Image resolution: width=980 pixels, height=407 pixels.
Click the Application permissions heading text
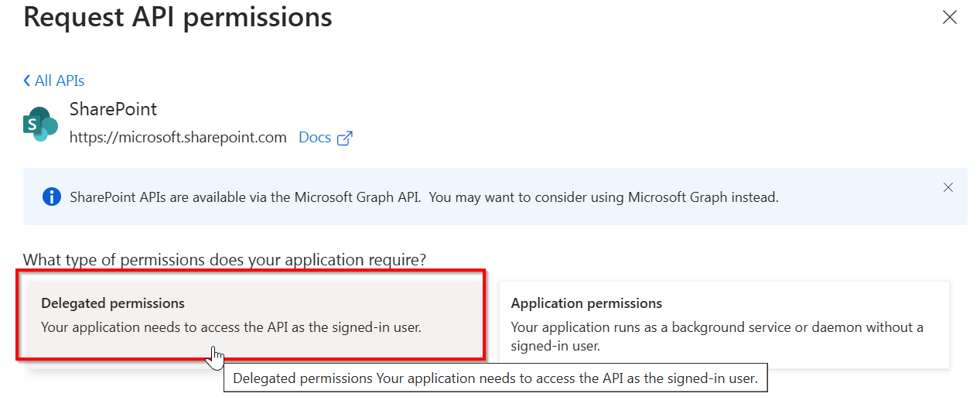pos(586,303)
